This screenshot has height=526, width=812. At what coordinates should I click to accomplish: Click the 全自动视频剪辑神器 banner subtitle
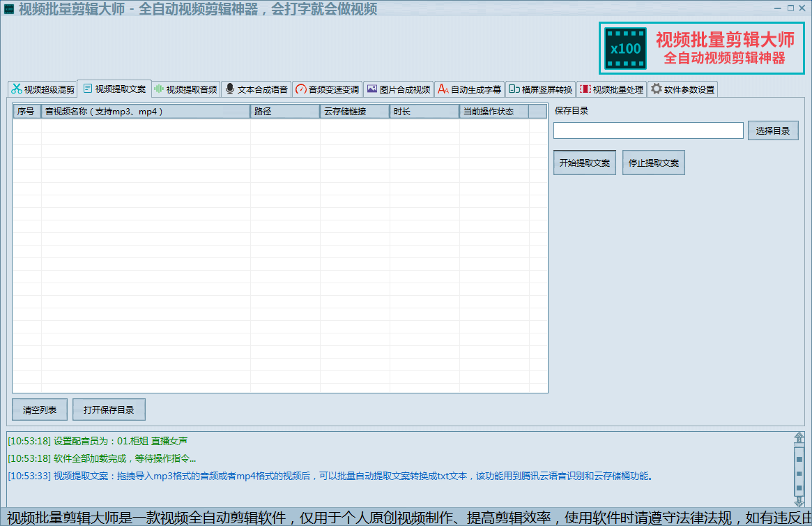pyautogui.click(x=725, y=58)
